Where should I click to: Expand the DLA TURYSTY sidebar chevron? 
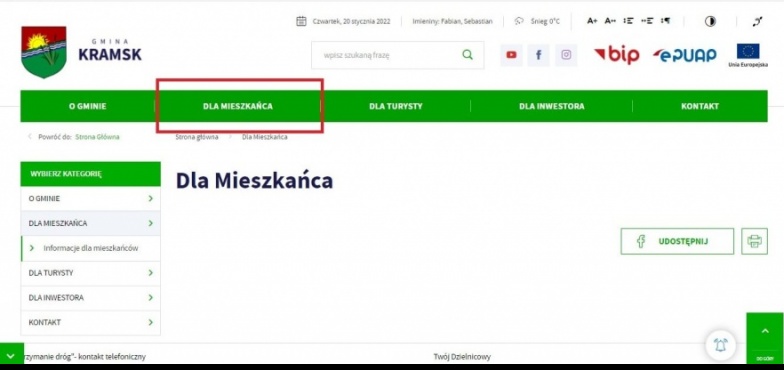click(150, 273)
